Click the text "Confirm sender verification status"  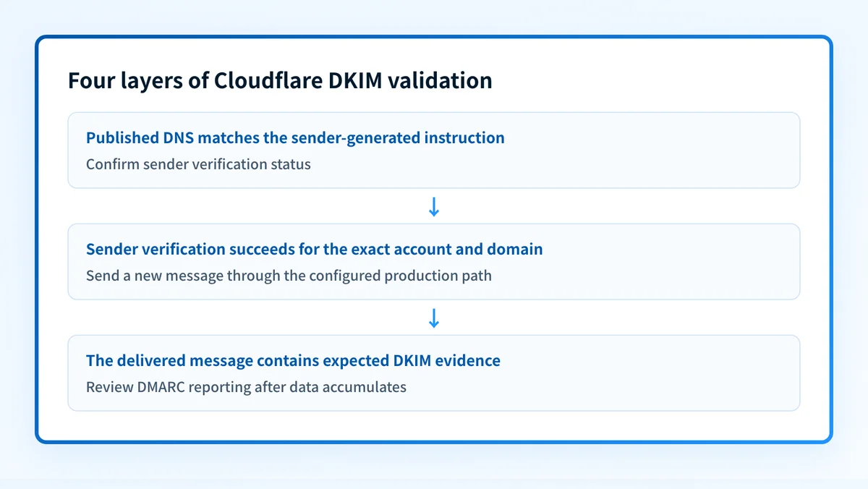coord(198,164)
